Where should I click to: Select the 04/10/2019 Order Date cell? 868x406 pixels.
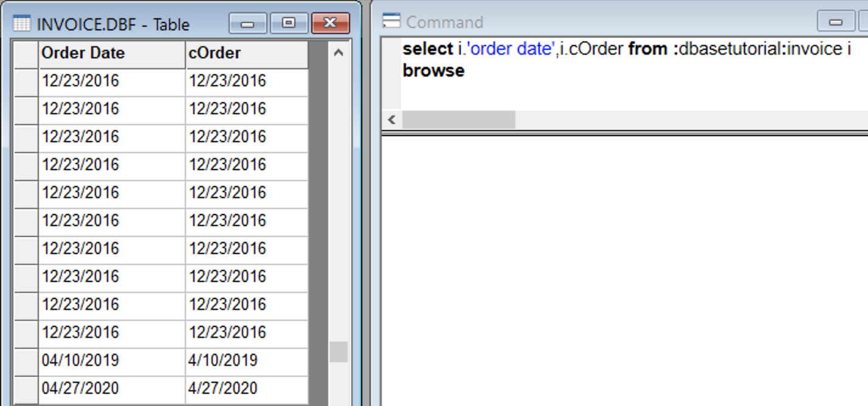coord(112,360)
